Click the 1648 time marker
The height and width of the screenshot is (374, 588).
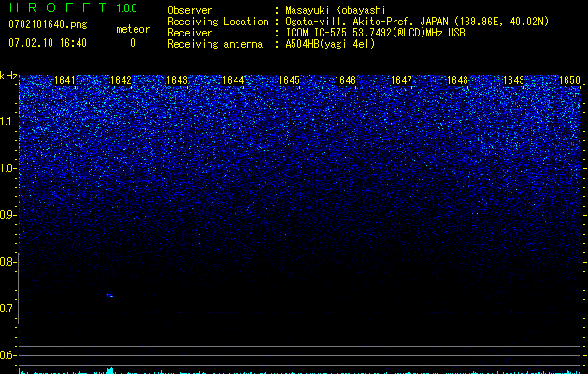pos(457,80)
